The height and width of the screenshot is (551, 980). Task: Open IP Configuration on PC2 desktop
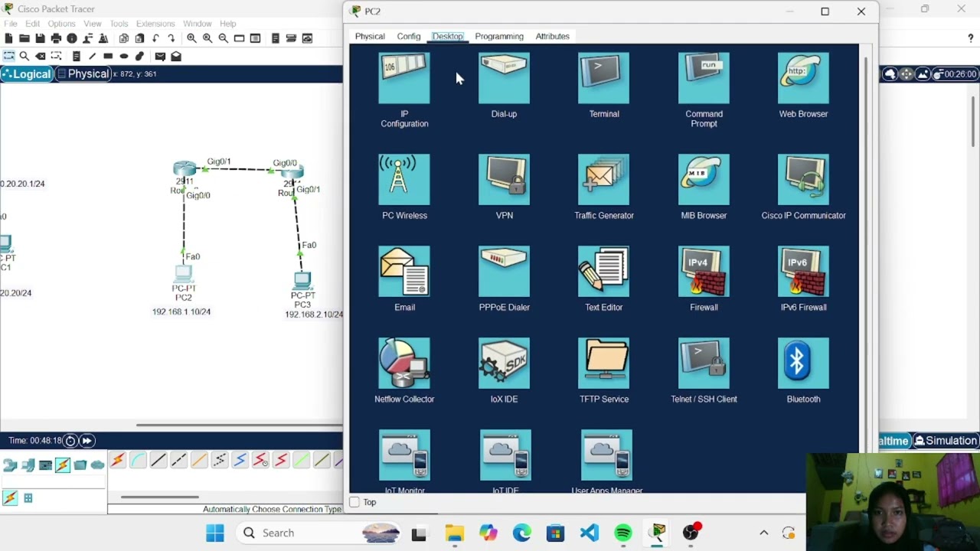[404, 79]
